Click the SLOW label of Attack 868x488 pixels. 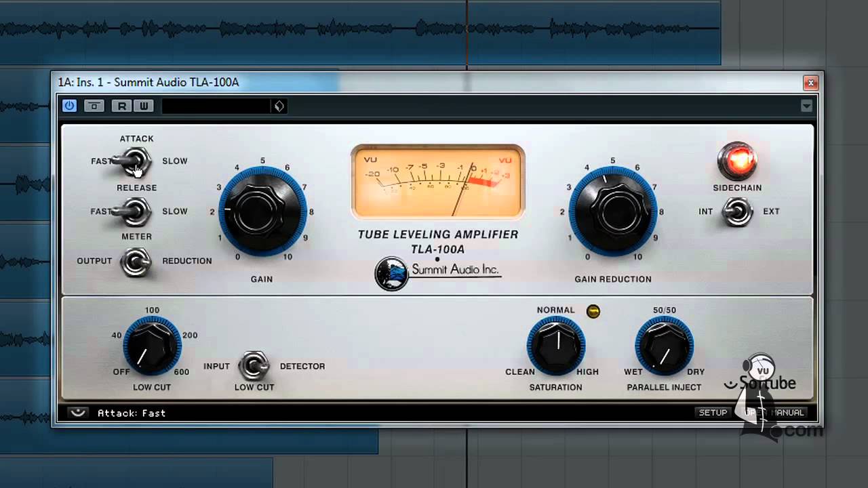175,161
